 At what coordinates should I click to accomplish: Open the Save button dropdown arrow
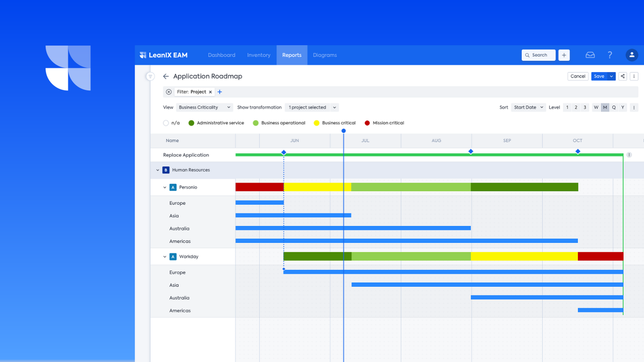[611, 76]
